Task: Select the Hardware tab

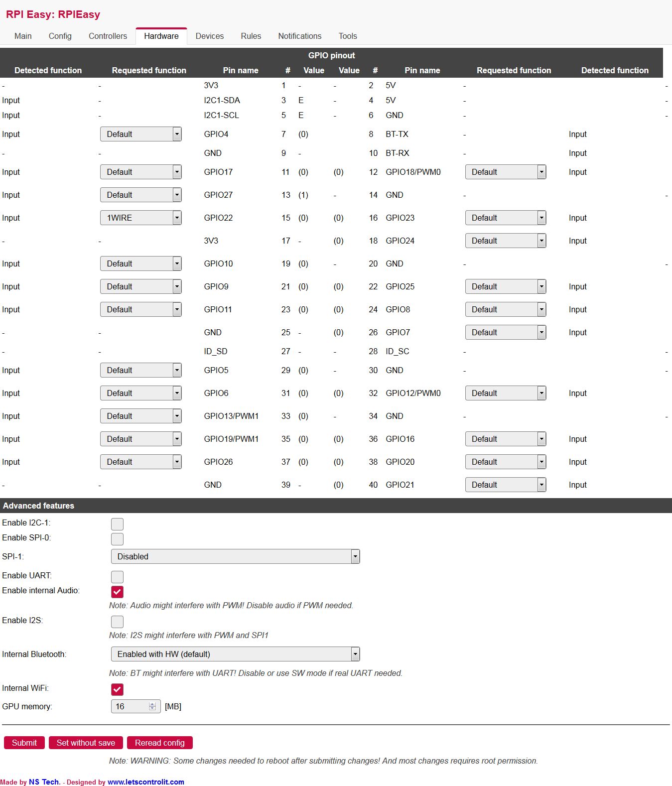Action: coord(161,36)
